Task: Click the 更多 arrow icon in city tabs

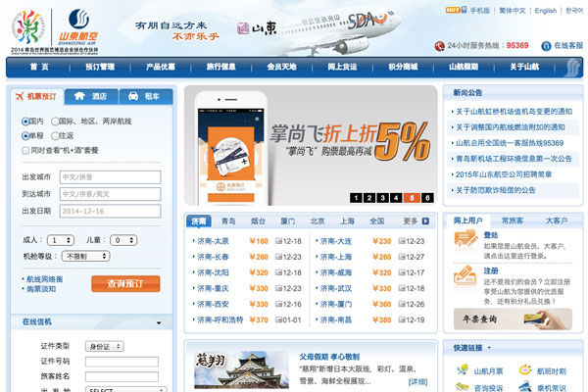Action: click(425, 221)
